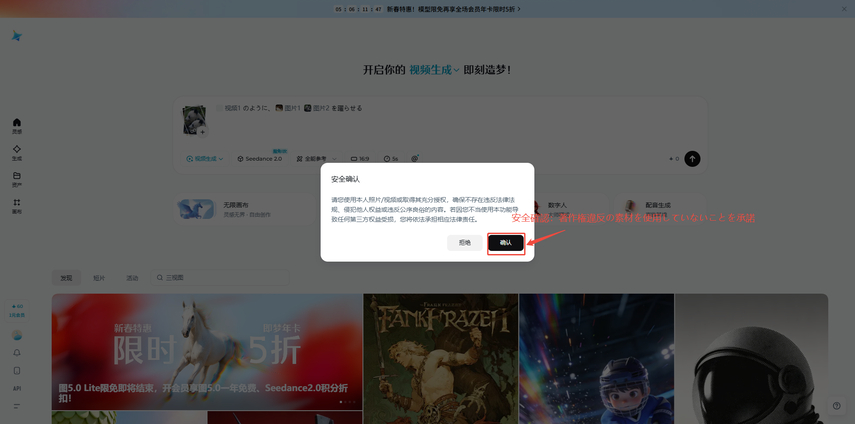Screen dimensions: 855x424
Task: Switch to the 活动 tab
Action: tap(132, 278)
